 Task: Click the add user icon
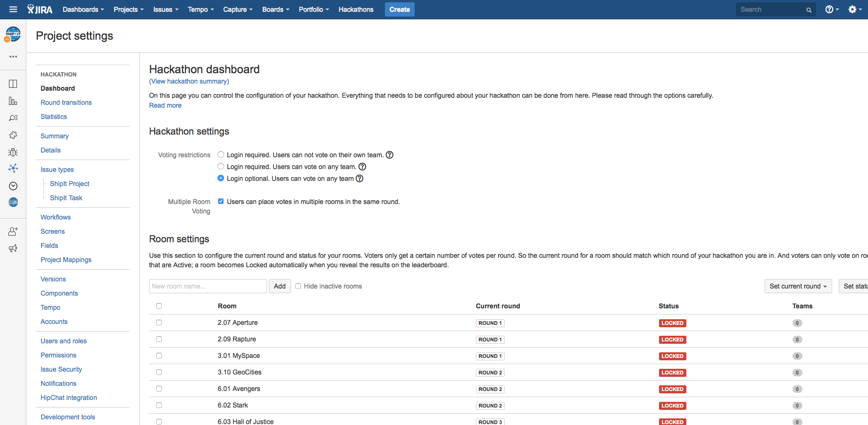click(x=13, y=231)
